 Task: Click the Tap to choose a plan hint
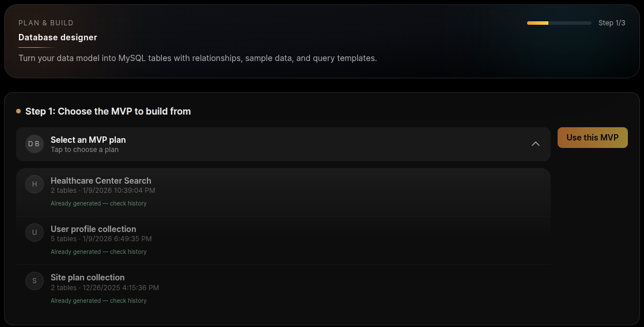(x=85, y=150)
